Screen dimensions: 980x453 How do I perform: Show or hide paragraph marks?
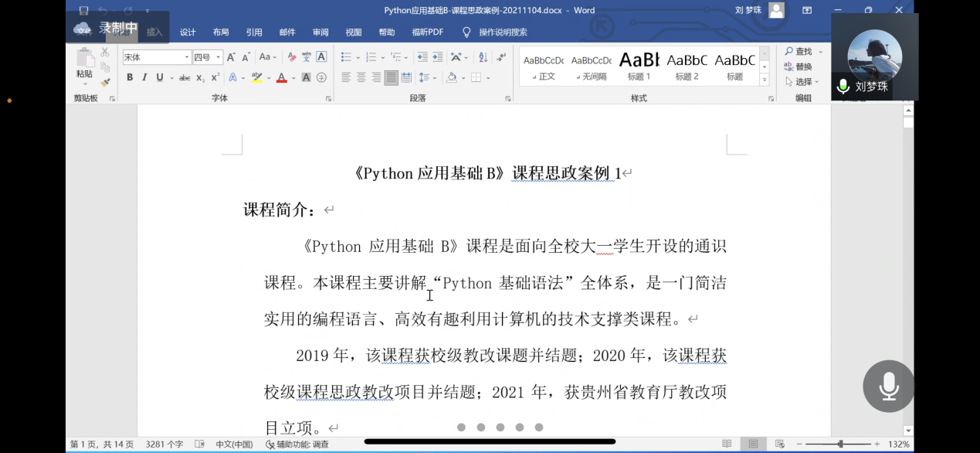[501, 57]
